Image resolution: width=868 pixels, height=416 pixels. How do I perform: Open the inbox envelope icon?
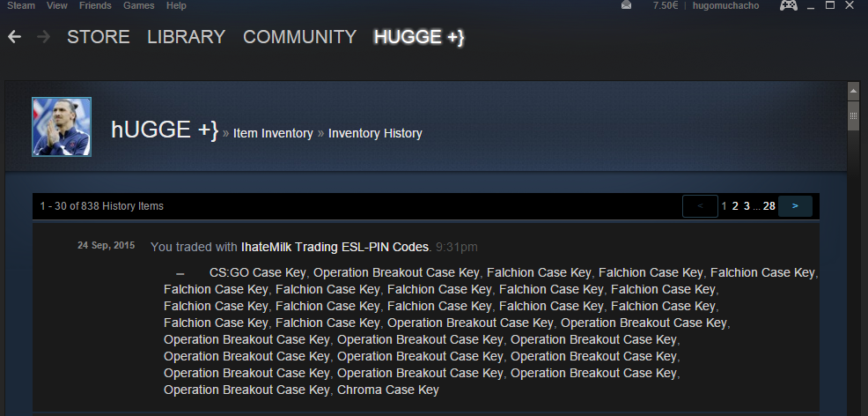(x=626, y=5)
